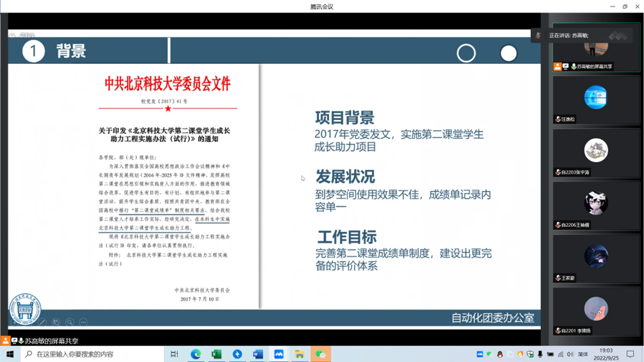Image resolution: width=644 pixels, height=362 pixels.
Task: Click the 正在讲话: 苏高敏 speaker indicator
Action: tap(569, 36)
